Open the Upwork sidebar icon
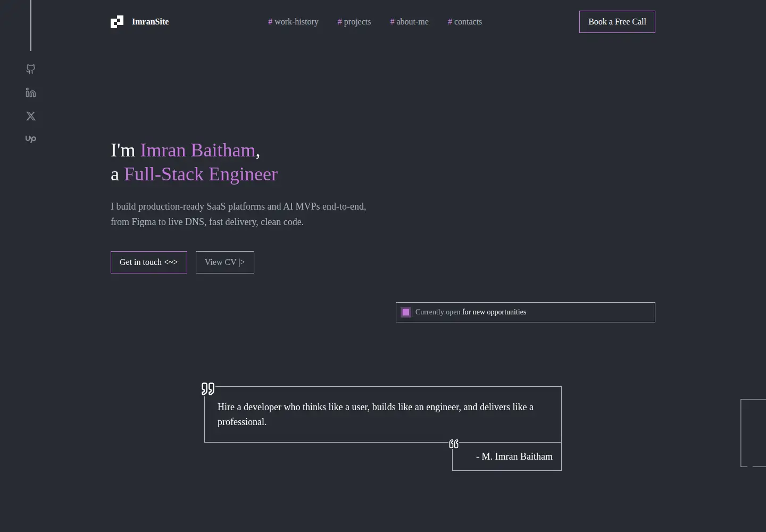This screenshot has height=532, width=766. (31, 139)
